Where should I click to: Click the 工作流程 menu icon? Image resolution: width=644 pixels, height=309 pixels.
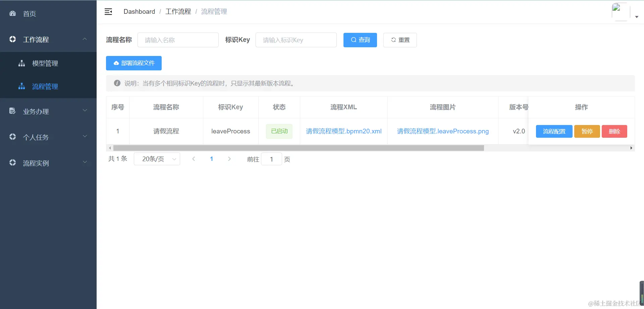(x=13, y=39)
